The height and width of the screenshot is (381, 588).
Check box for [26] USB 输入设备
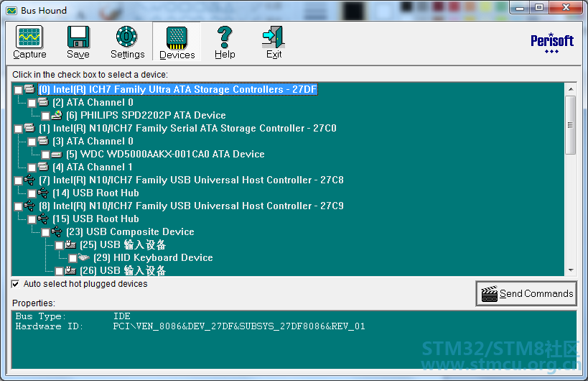point(60,271)
